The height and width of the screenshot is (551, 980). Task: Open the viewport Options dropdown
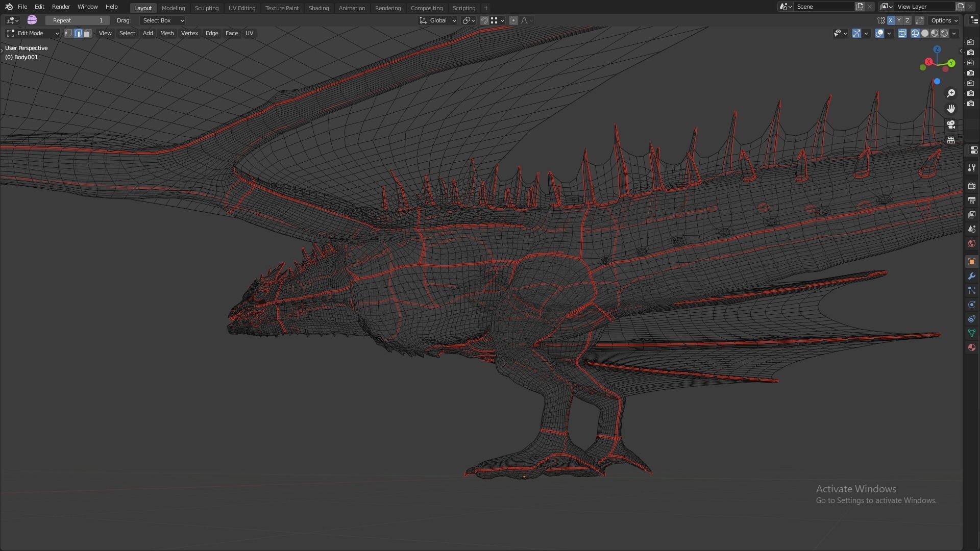tap(944, 20)
